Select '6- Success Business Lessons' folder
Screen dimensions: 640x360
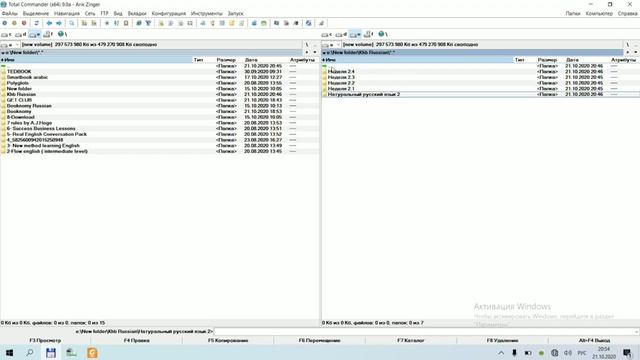(x=41, y=129)
